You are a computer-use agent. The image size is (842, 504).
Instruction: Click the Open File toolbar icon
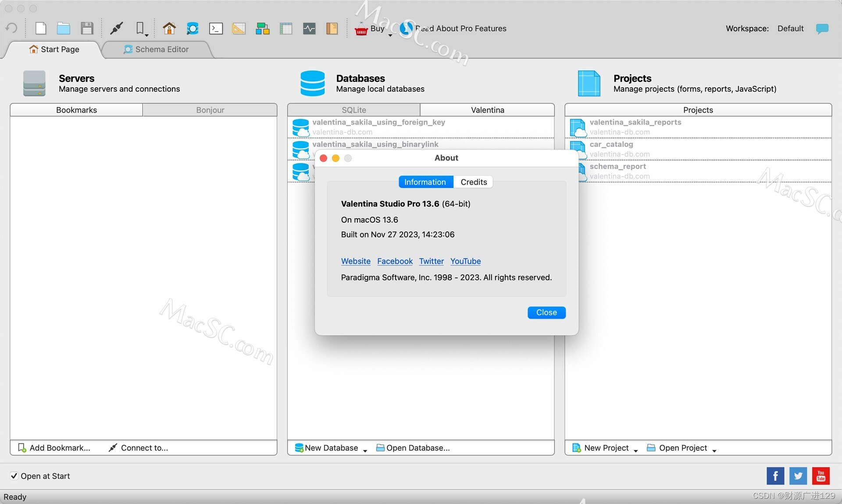click(x=64, y=28)
